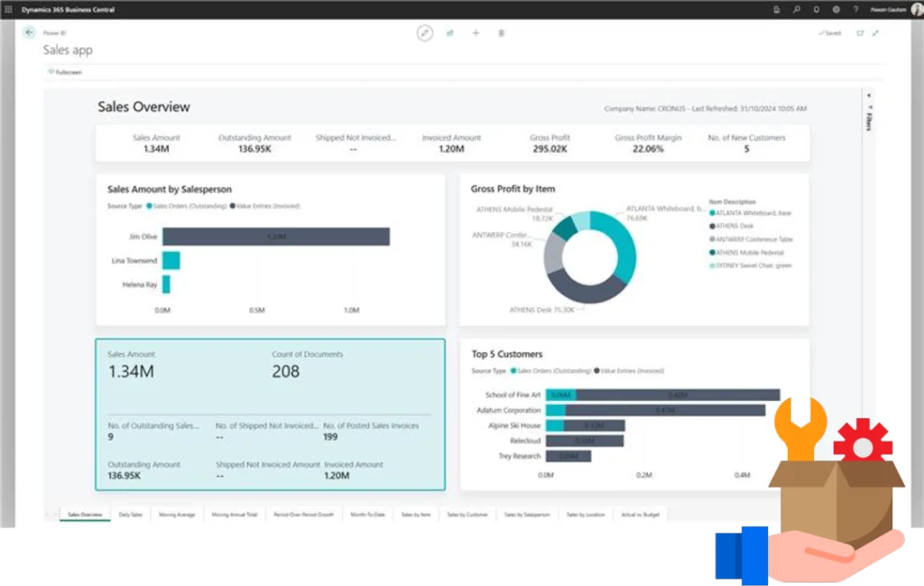Click No. of New Customers value
Image resolution: width=924 pixels, height=586 pixels.
click(746, 149)
